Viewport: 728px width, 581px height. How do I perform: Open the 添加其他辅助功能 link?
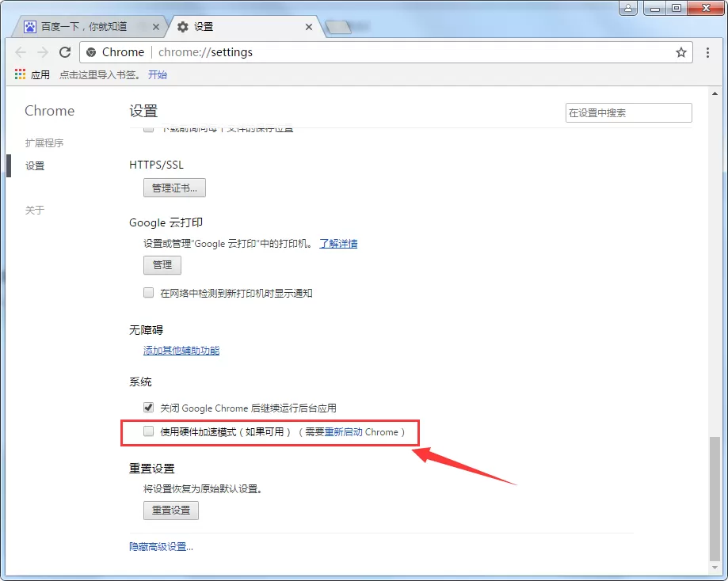click(x=181, y=351)
